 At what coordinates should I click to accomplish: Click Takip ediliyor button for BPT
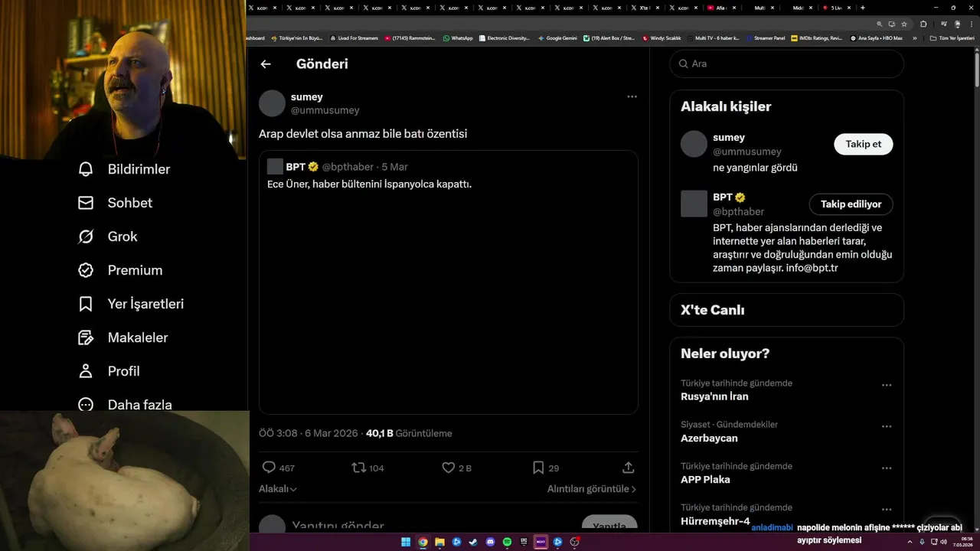tap(851, 204)
